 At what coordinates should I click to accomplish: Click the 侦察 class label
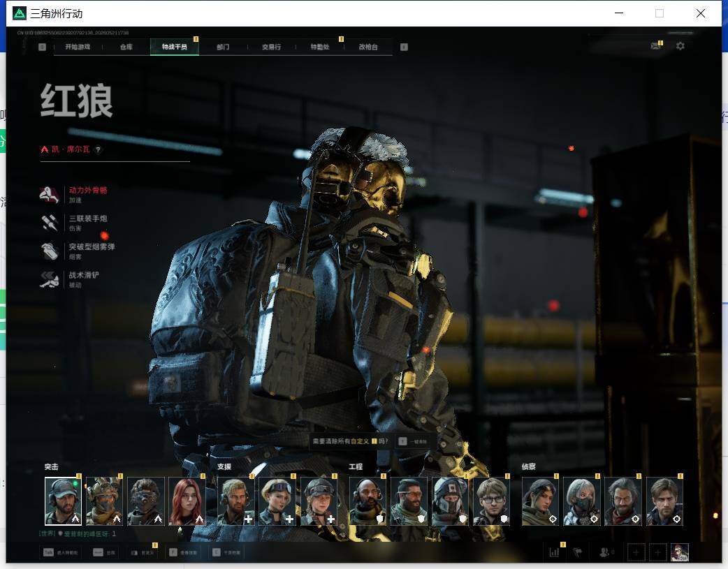(529, 467)
